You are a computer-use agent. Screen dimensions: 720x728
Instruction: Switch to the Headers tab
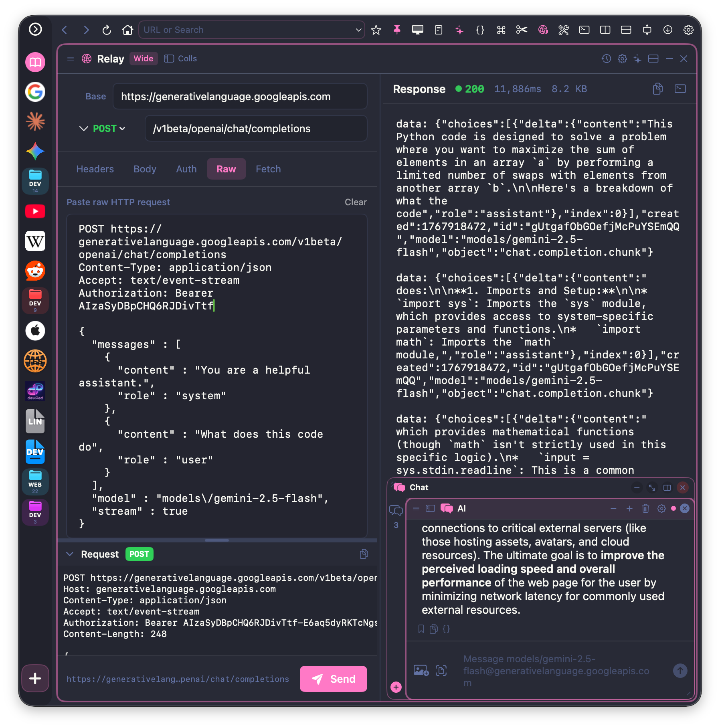point(95,169)
